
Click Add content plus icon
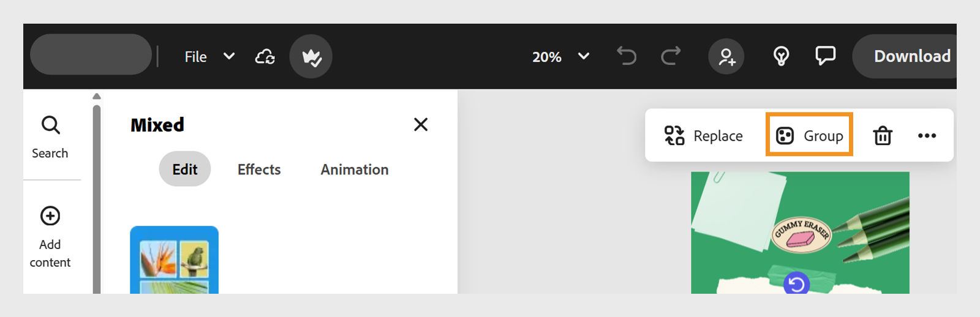(x=50, y=216)
